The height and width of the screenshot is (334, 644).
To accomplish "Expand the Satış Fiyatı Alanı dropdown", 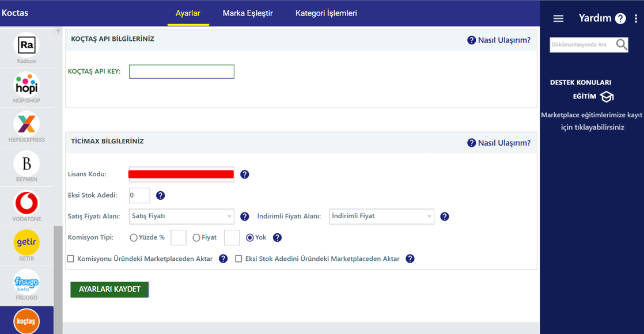I will pyautogui.click(x=181, y=217).
